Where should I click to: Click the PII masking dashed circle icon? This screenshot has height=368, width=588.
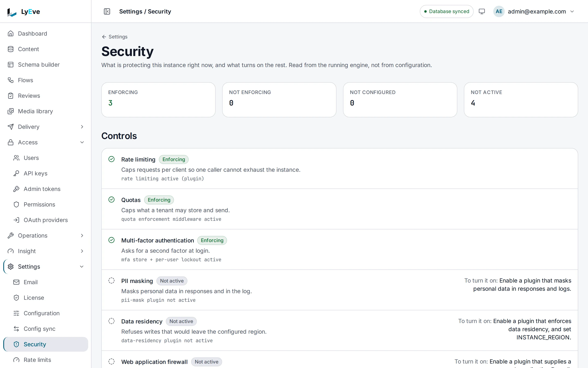111,281
